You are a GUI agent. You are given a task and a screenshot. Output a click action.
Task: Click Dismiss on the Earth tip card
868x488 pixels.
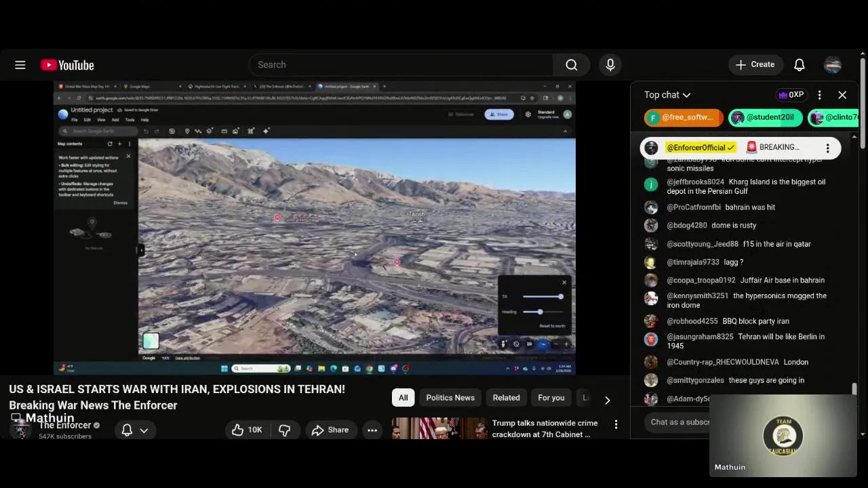120,203
